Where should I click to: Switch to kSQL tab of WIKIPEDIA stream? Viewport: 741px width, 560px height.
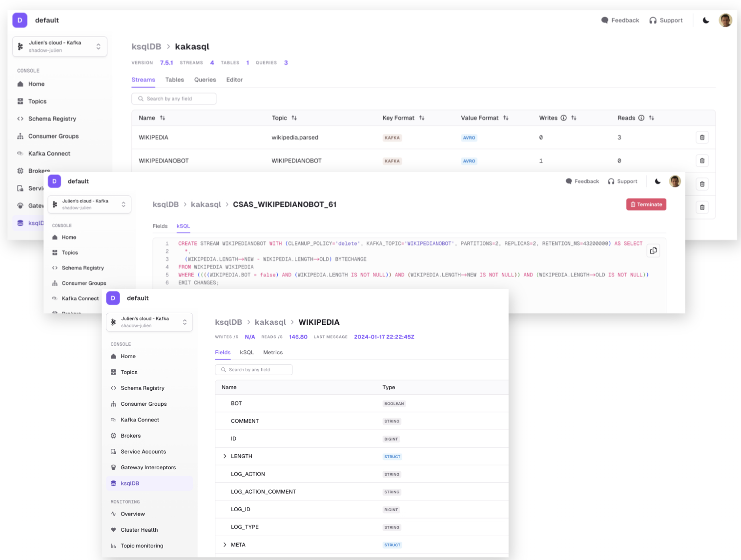tap(247, 353)
